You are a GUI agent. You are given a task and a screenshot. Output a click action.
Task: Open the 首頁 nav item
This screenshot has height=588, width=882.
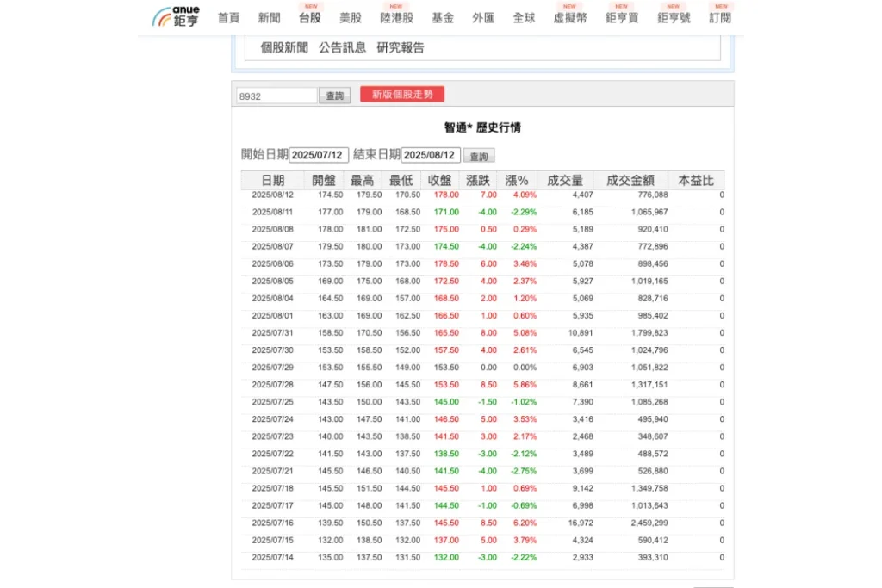tap(229, 18)
